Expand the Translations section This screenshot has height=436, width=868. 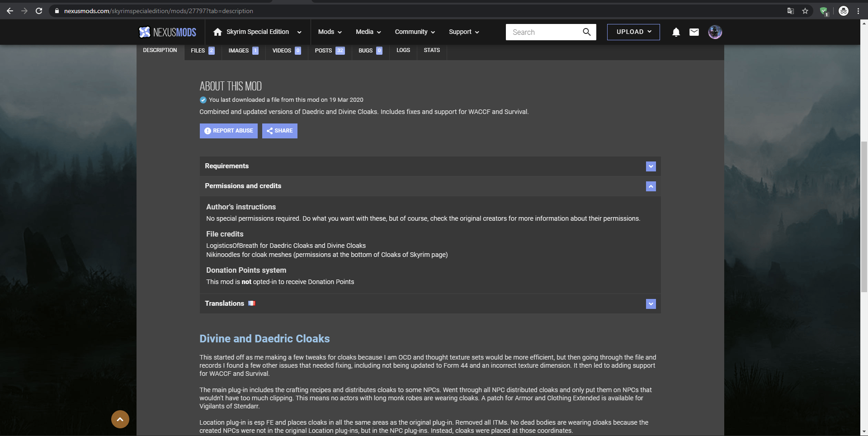651,304
